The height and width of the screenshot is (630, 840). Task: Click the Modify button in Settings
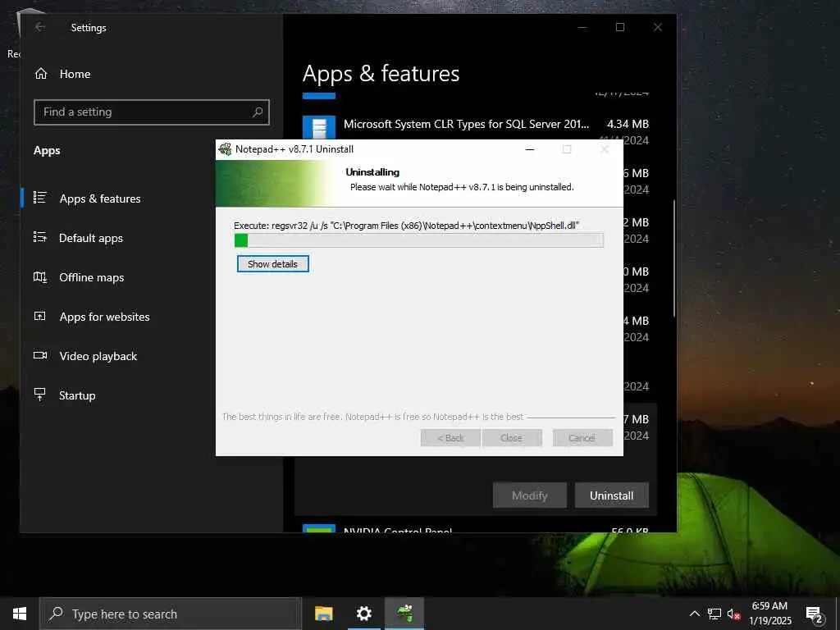click(x=530, y=495)
